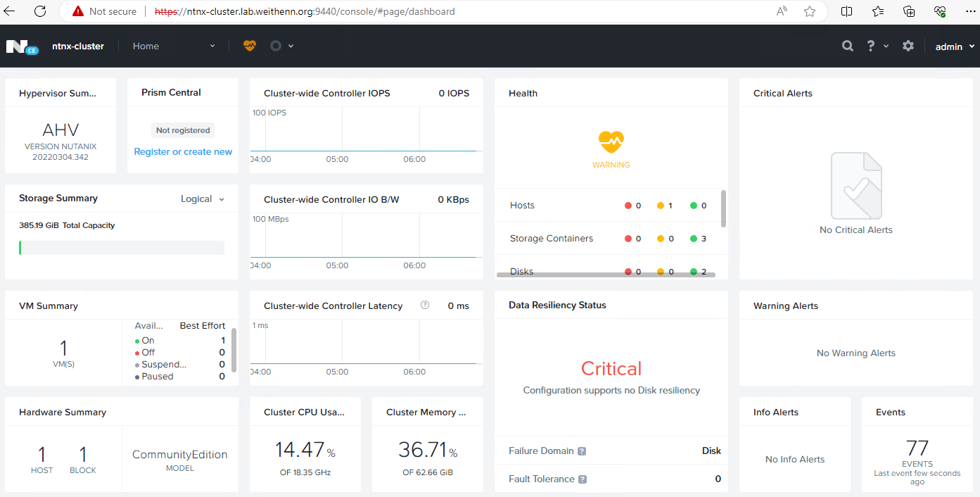980x497 pixels.
Task: Open the Storage Summary Logical dropdown
Action: (203, 199)
